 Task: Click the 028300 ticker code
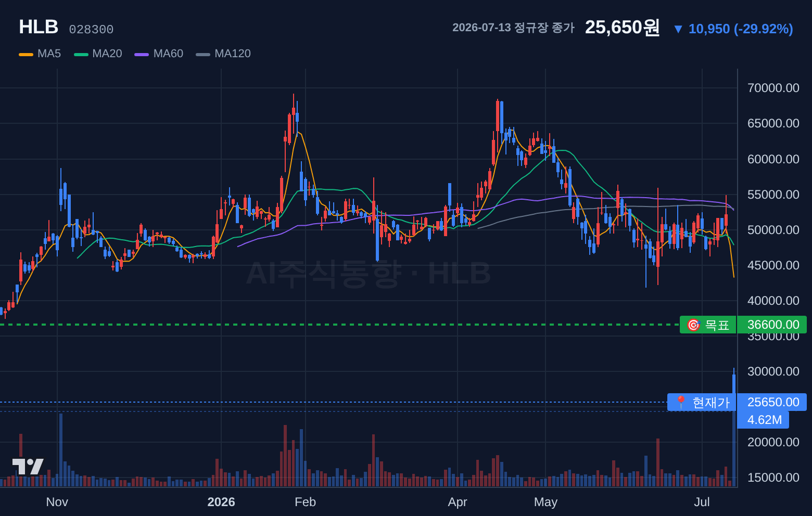point(91,30)
